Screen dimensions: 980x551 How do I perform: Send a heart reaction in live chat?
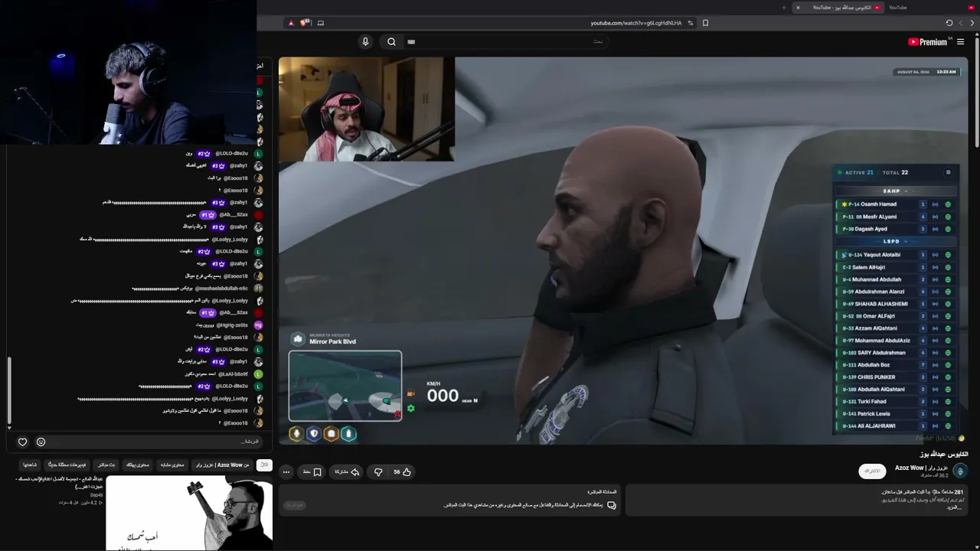[x=22, y=442]
